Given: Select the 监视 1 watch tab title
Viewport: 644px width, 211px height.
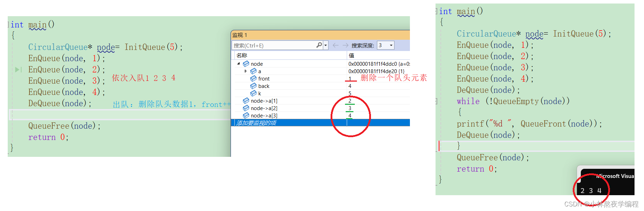Looking at the screenshot, I should [240, 35].
